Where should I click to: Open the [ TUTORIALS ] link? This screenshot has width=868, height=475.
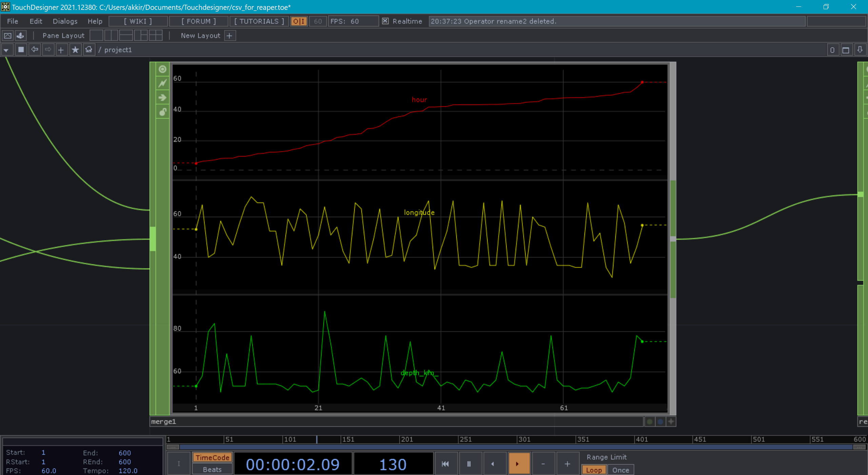pyautogui.click(x=259, y=21)
